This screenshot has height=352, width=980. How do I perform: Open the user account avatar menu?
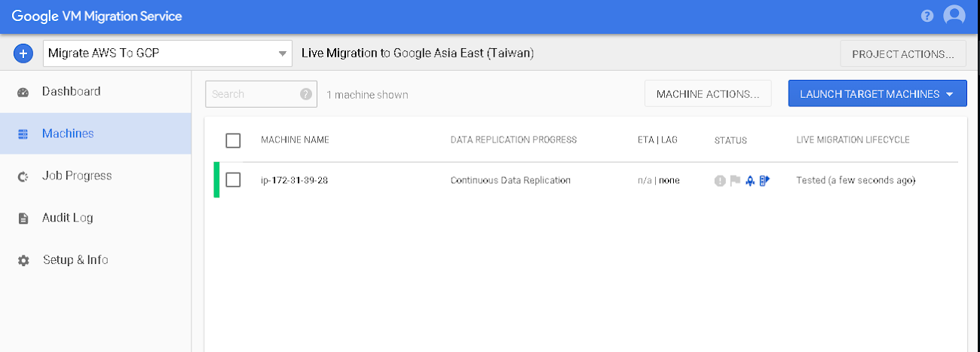tap(954, 16)
